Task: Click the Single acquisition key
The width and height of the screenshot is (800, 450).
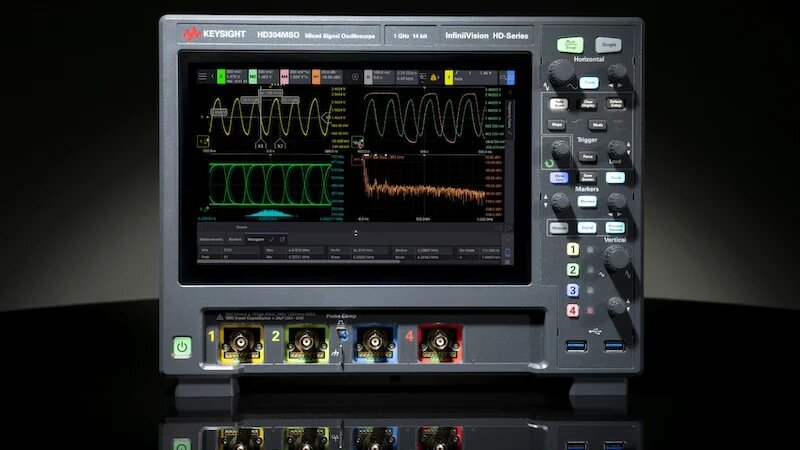Action: [608, 45]
